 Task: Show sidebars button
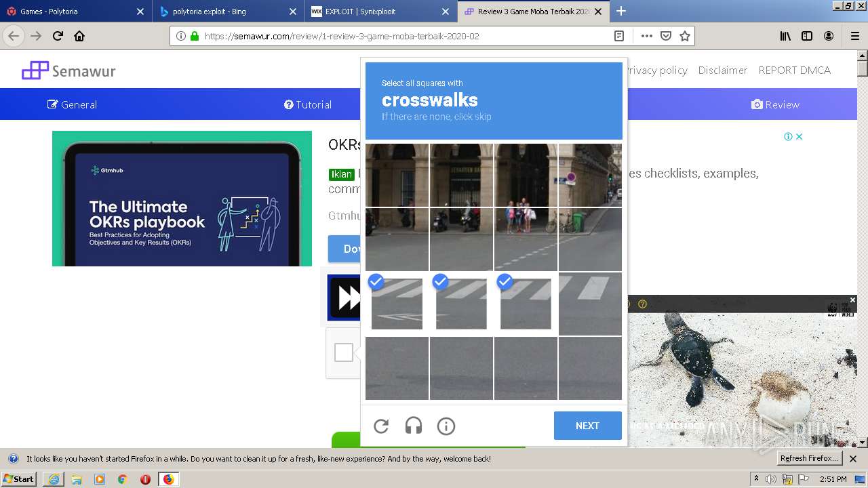807,36
